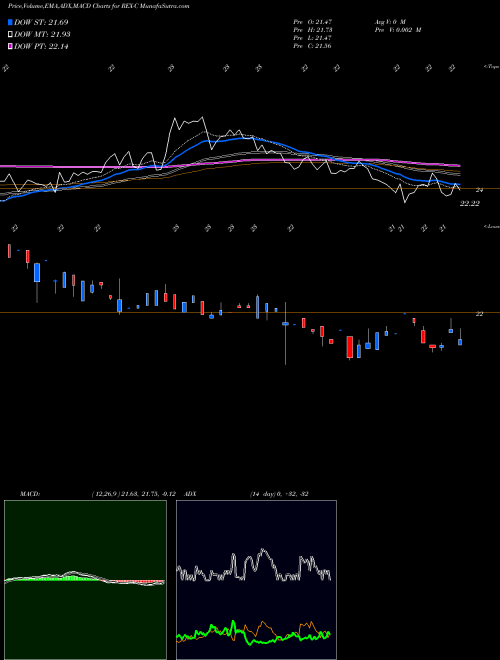
Task: Click the 'Avg V: 0 M' volume text
Action: click(x=389, y=22)
